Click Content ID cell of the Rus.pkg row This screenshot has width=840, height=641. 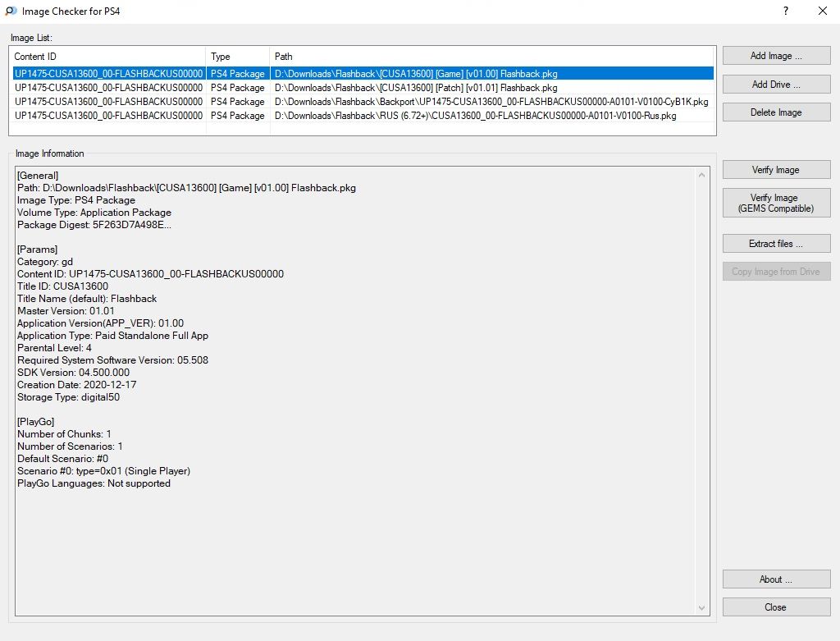click(109, 115)
